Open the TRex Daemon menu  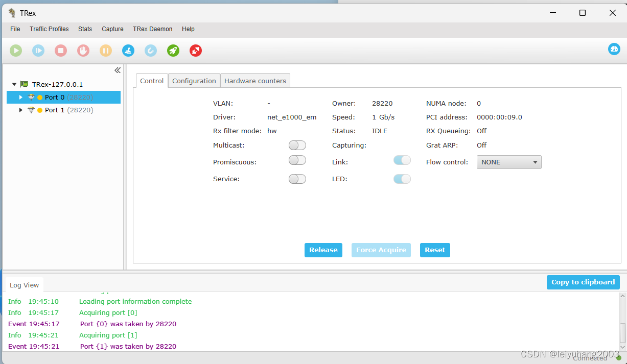pos(152,29)
